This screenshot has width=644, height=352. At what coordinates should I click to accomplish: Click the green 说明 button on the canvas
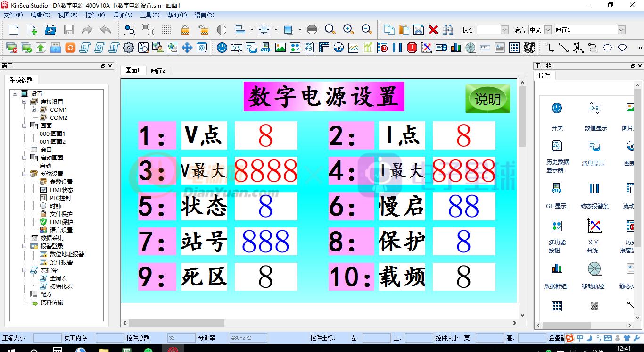(x=487, y=99)
